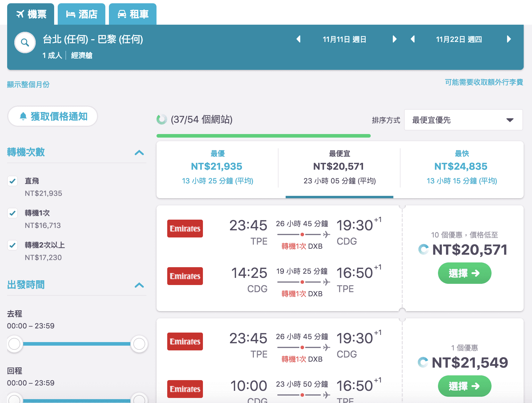Open 可能需要收取額外行李費 link
Screen dimensions: 532x403
[484, 82]
